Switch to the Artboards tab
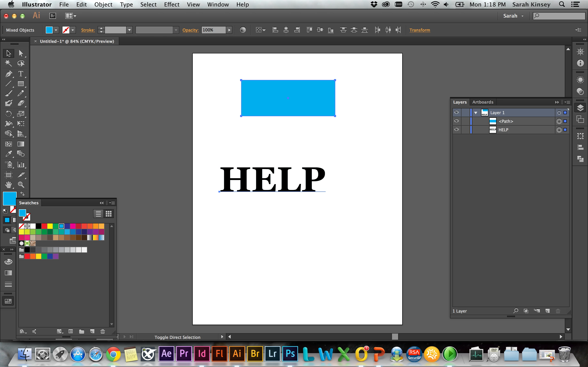Screen dimensions: 588x367 click(483, 102)
